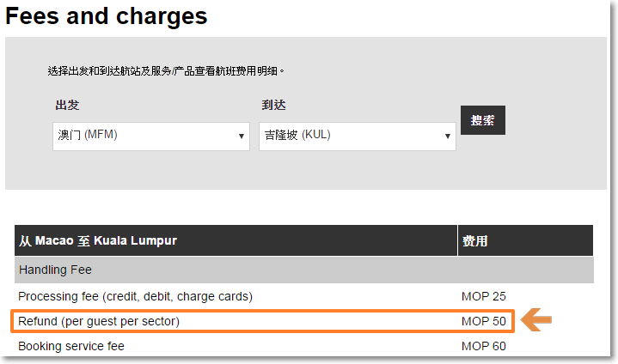
Task: Click the MOP 25 processing fee amount
Action: (484, 296)
